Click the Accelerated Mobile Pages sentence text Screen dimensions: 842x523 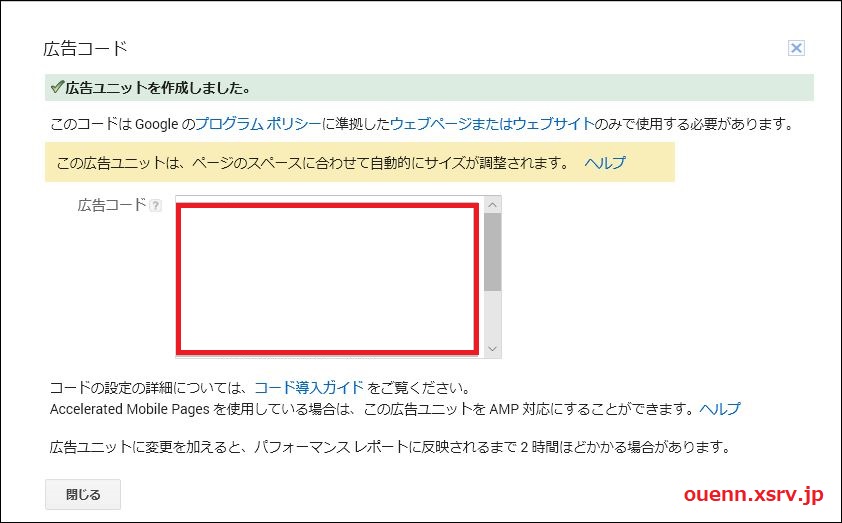point(374,409)
